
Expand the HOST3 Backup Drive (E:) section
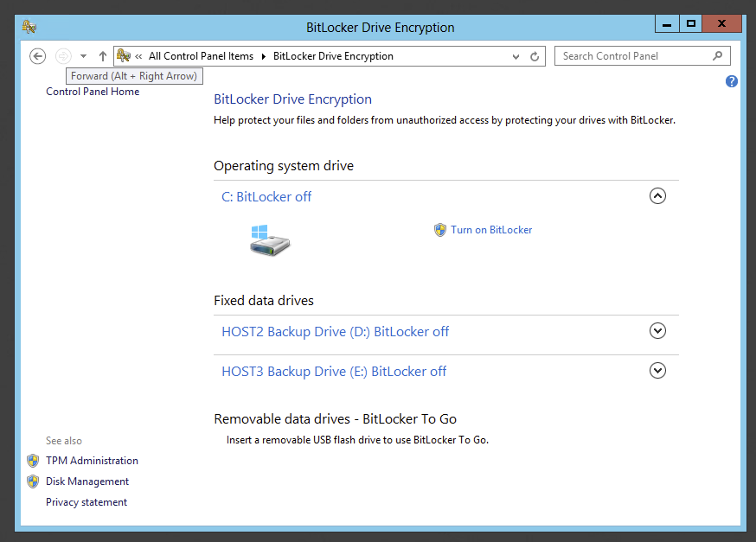click(657, 371)
